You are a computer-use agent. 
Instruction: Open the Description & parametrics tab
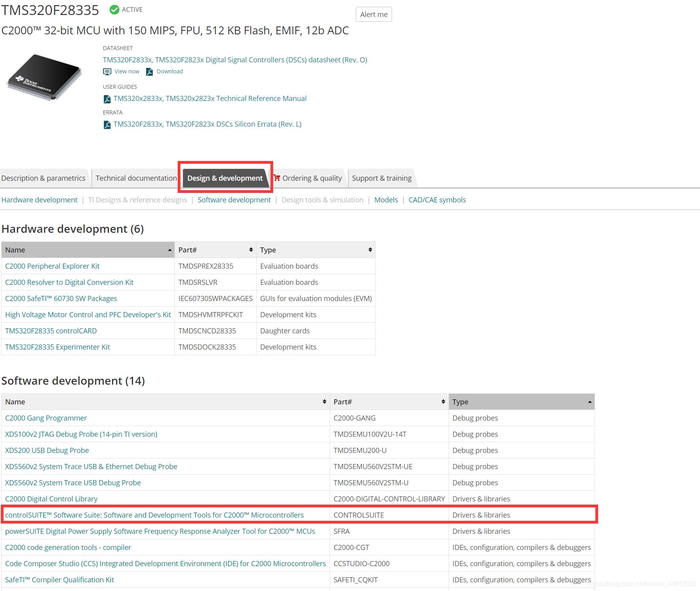tap(43, 178)
